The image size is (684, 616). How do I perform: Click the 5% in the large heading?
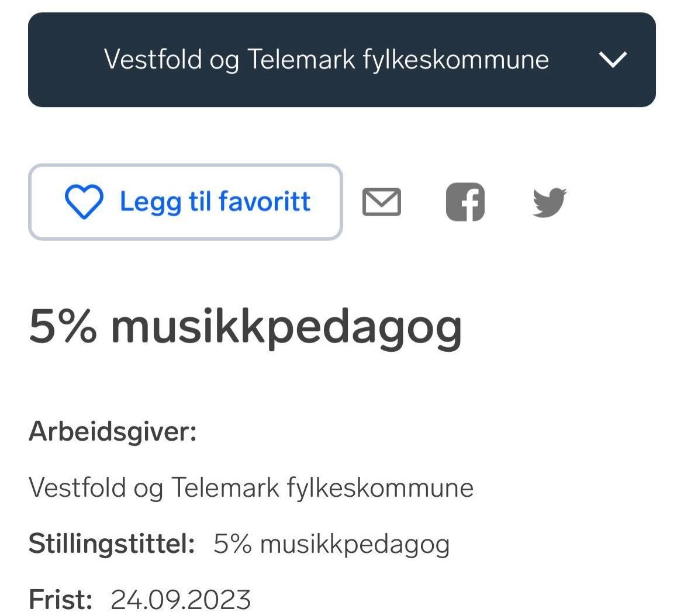tap(63, 327)
